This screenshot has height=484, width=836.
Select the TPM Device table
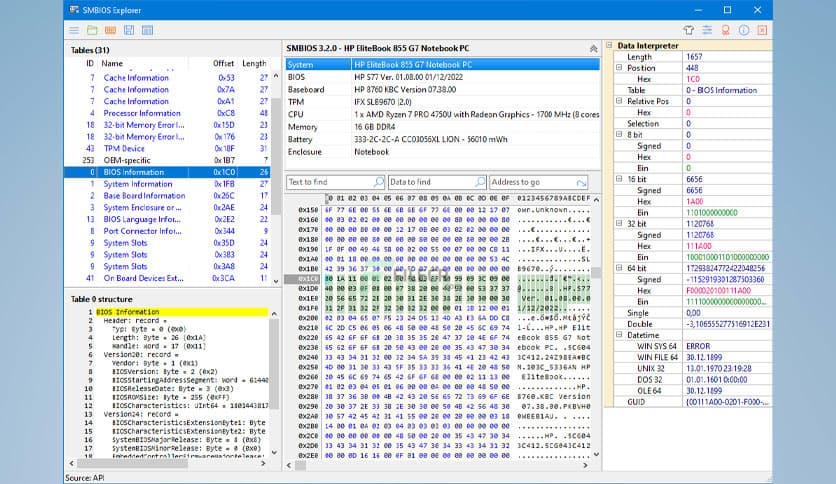pos(167,148)
